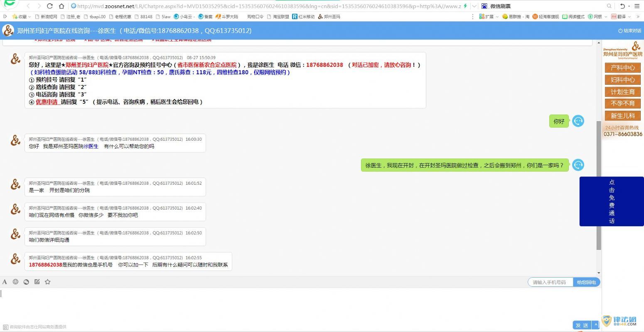This screenshot has width=644, height=332.
Task: Click the undo closed tab icon
Action: [x=622, y=6]
